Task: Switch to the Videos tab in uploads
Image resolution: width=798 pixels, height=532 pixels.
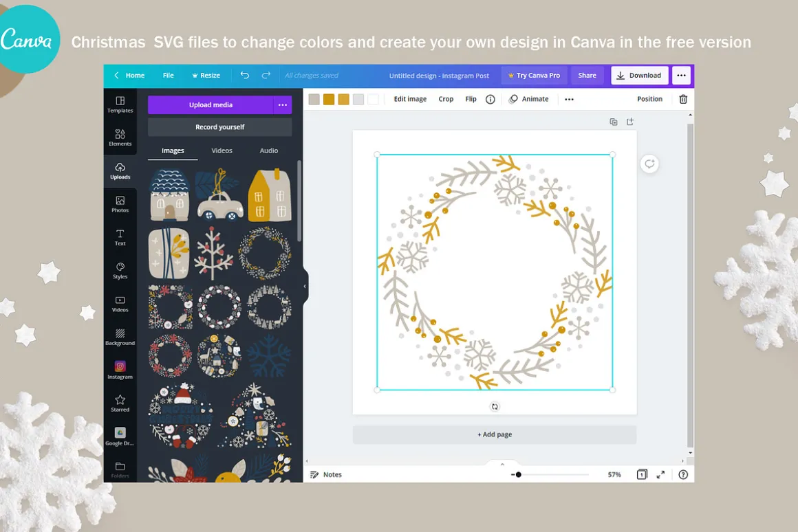Action: [x=222, y=151]
